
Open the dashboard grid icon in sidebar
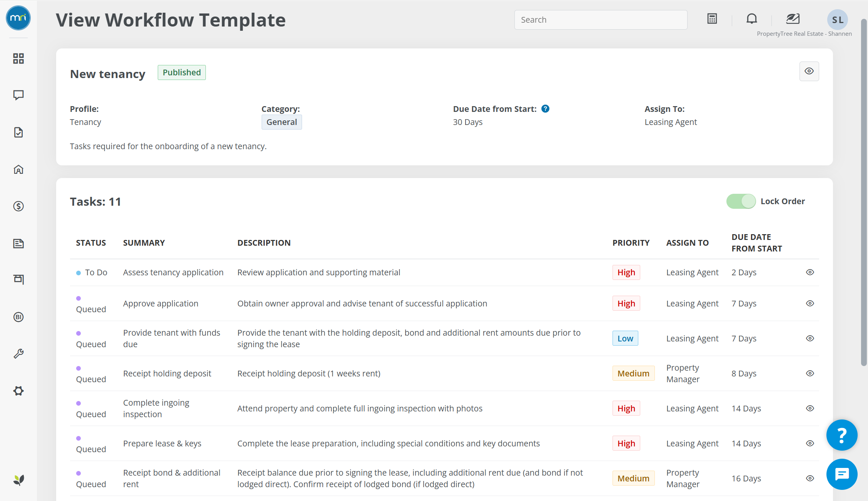(x=18, y=58)
